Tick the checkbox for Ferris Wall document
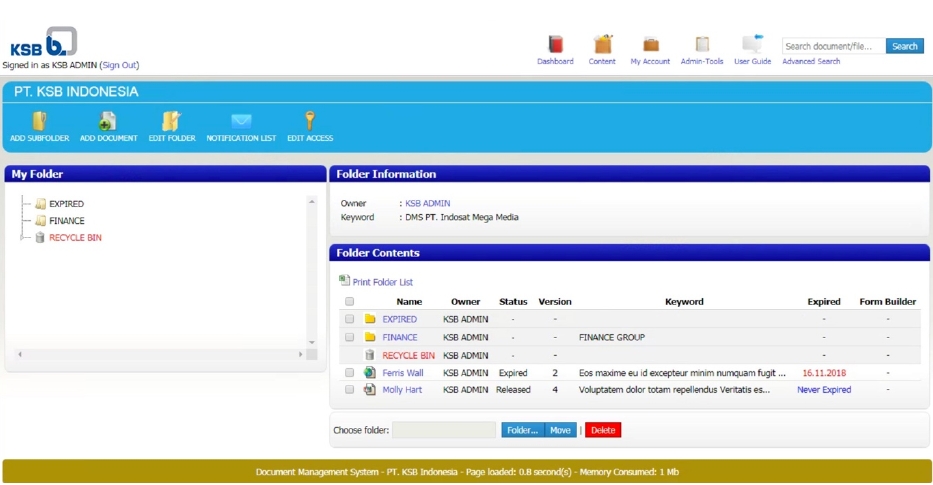This screenshot has height=485, width=933. pos(349,373)
